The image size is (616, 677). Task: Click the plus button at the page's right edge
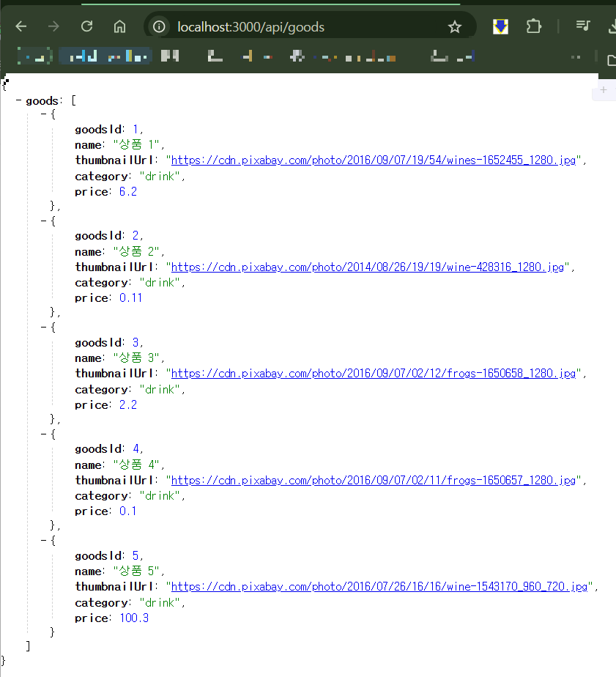(x=604, y=90)
